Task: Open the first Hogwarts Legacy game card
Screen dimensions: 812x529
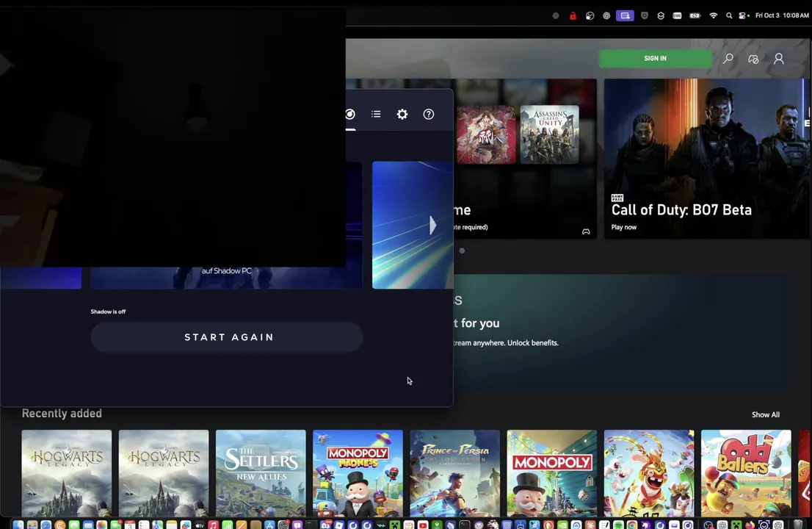Action: 67,472
